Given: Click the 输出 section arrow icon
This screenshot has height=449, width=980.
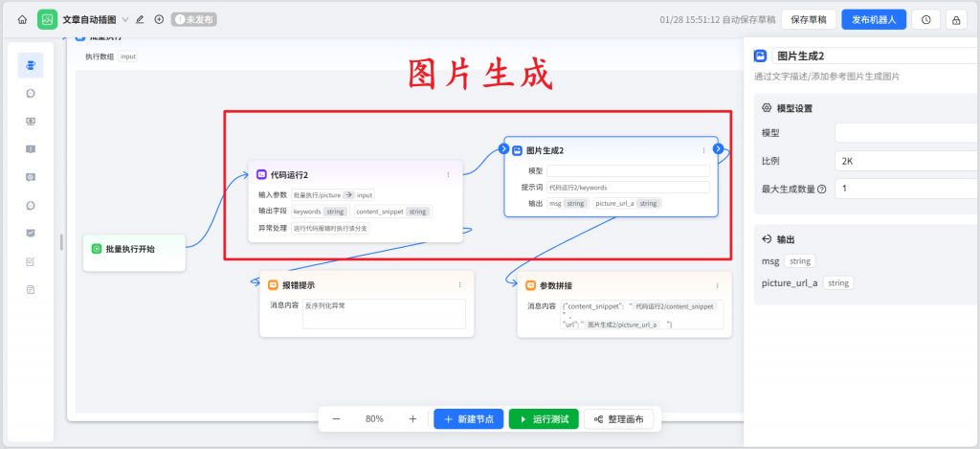Looking at the screenshot, I should coord(767,239).
